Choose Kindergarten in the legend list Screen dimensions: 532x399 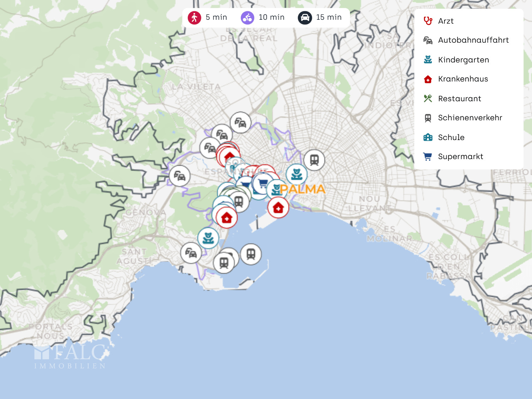[463, 60]
